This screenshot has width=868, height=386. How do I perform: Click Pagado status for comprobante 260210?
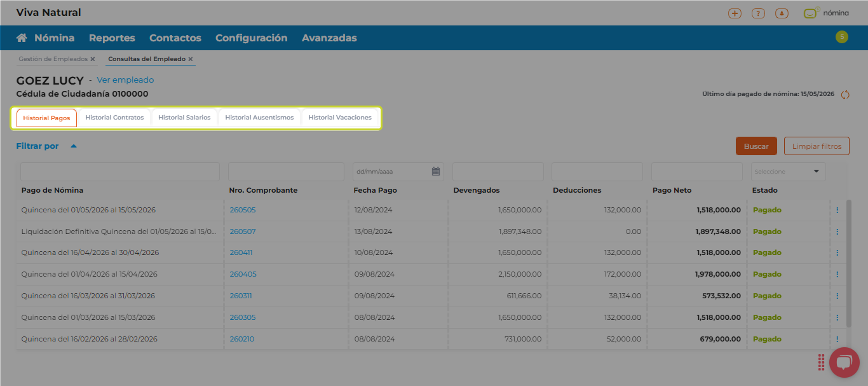coord(767,339)
